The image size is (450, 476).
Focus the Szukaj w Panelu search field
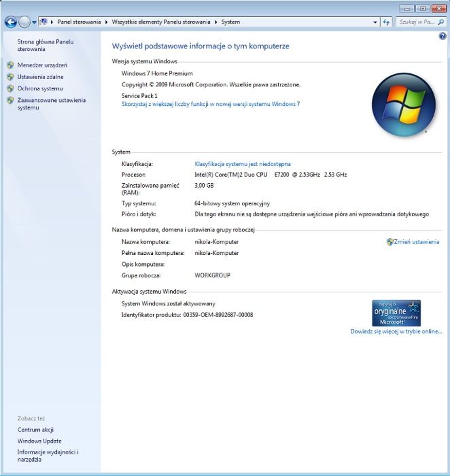417,22
